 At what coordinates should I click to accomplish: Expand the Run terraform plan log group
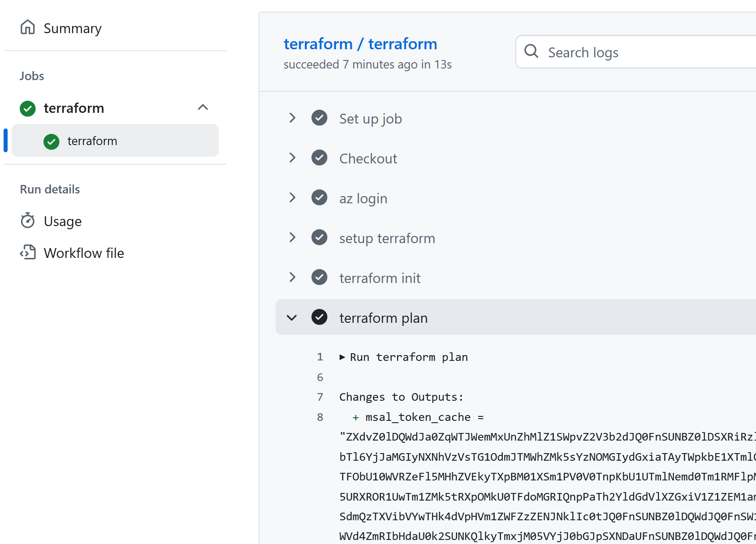[342, 357]
